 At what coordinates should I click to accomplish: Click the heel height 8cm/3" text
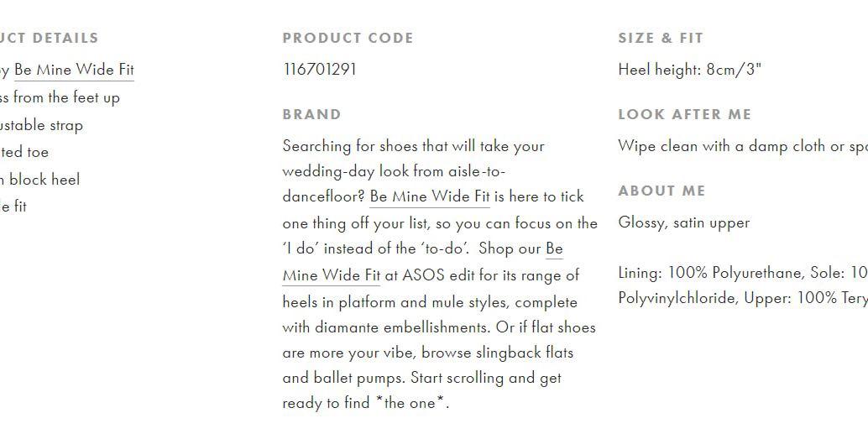pos(690,70)
